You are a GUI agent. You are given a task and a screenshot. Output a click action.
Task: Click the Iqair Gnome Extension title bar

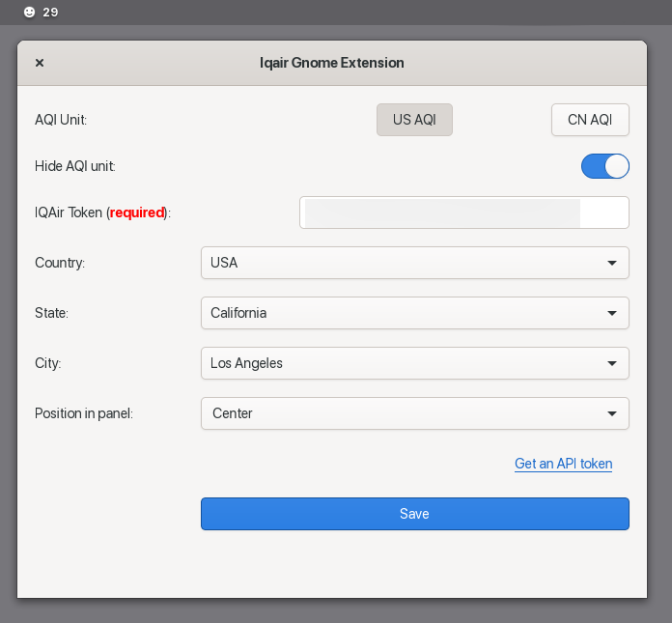(x=332, y=63)
